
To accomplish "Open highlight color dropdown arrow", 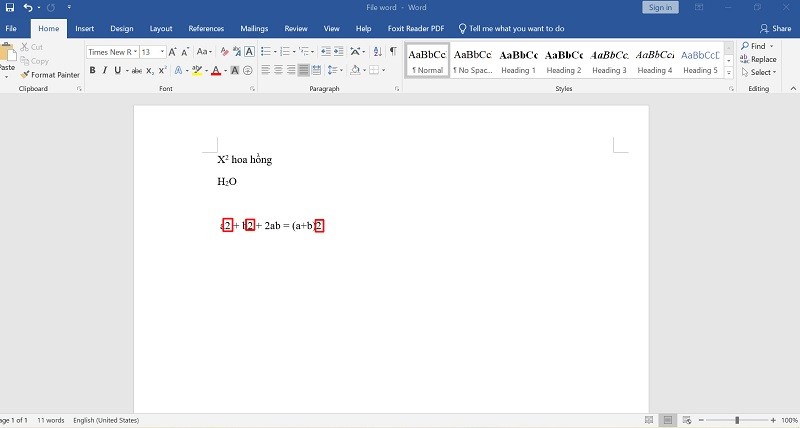I will (206, 70).
